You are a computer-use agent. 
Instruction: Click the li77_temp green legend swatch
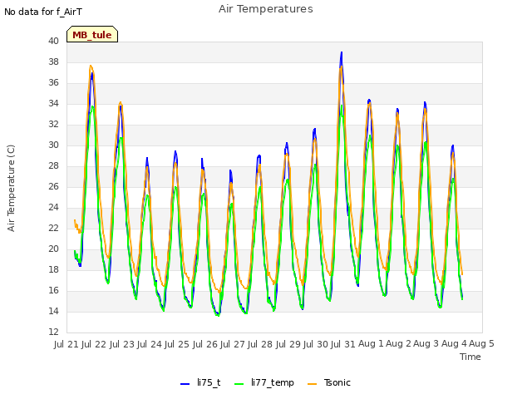pyautogui.click(x=239, y=384)
